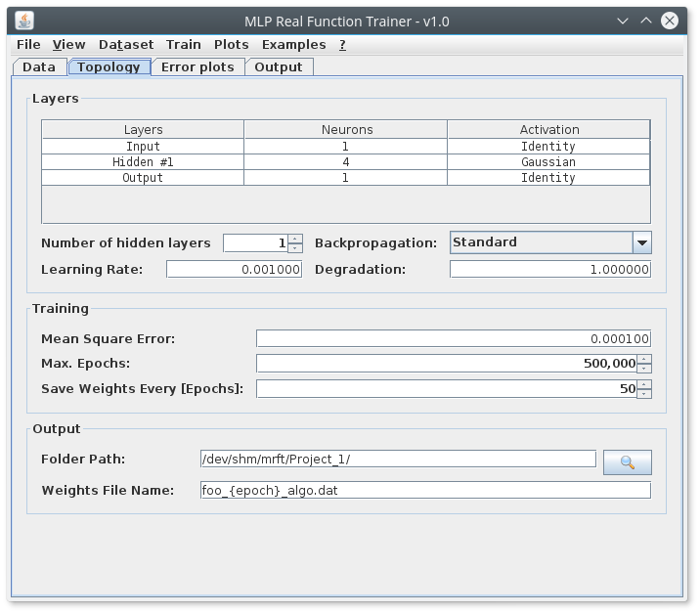Open the Backpropagation dropdown arrow
Image resolution: width=700 pixels, height=614 pixels.
tap(642, 242)
